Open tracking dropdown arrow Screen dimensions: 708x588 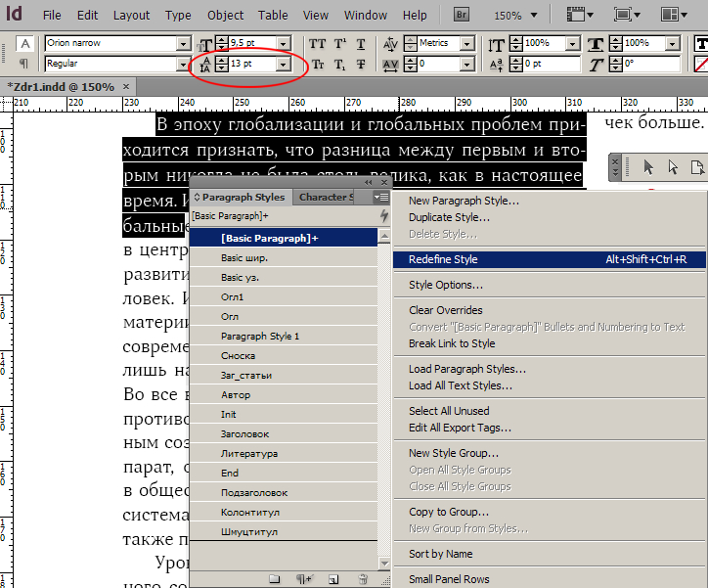(x=467, y=65)
